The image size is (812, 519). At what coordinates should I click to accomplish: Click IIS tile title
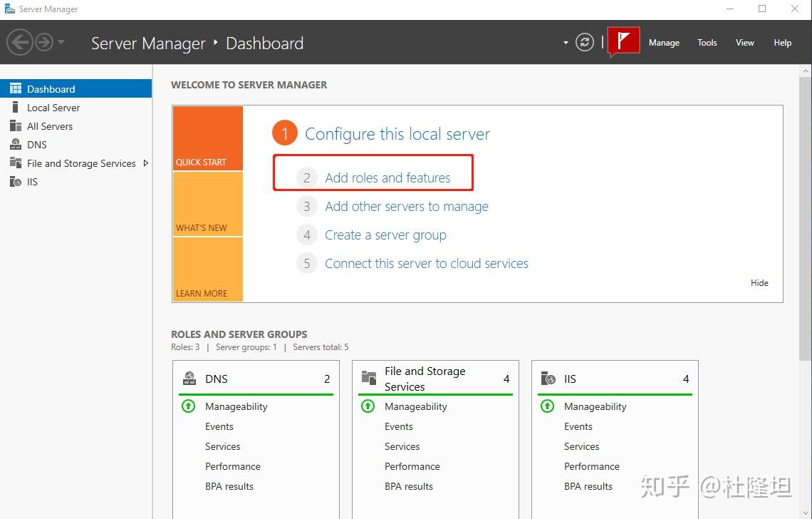pos(570,379)
